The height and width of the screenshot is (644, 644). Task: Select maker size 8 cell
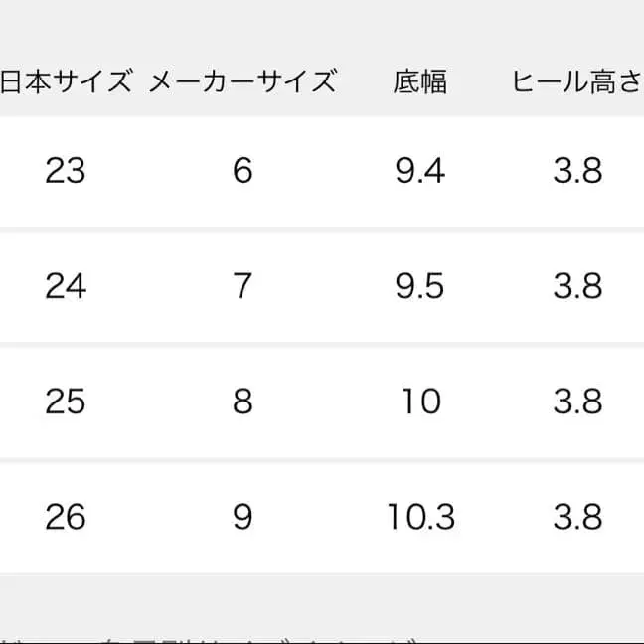pyautogui.click(x=242, y=402)
